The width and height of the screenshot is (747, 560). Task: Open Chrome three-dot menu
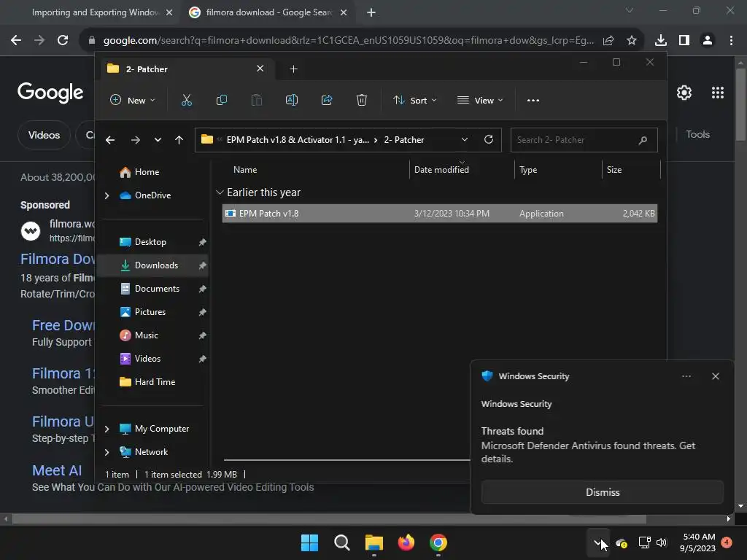click(731, 41)
